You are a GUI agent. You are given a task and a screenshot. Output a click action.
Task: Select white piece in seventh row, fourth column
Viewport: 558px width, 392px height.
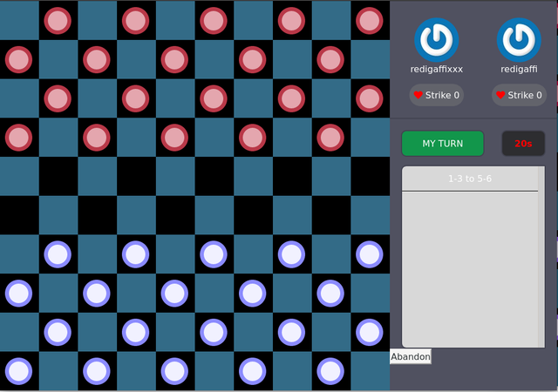(136, 254)
